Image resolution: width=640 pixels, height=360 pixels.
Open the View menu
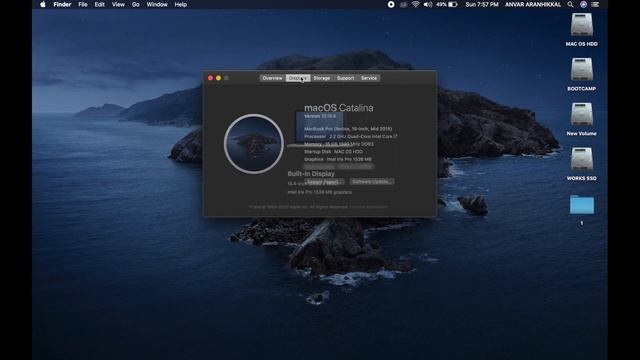118,4
